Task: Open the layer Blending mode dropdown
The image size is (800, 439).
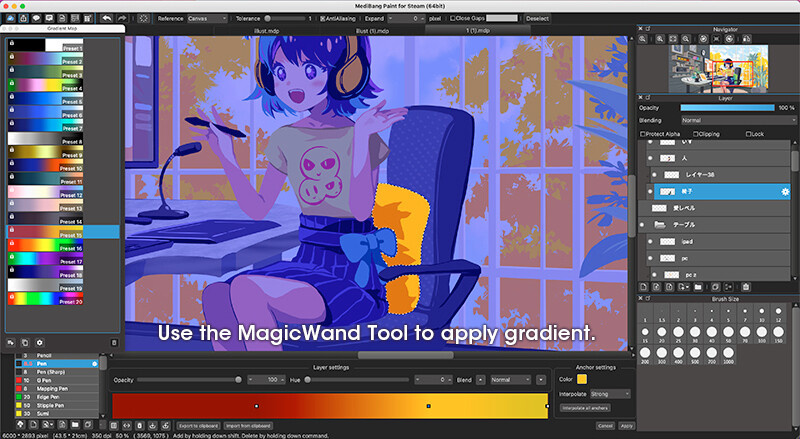Action: [x=738, y=120]
